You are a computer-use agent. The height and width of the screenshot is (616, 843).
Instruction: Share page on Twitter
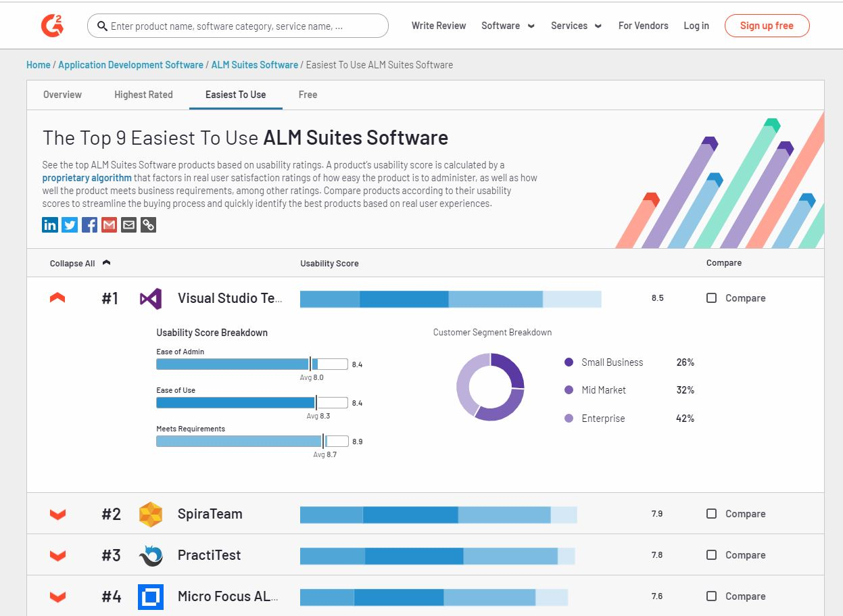[x=70, y=225]
